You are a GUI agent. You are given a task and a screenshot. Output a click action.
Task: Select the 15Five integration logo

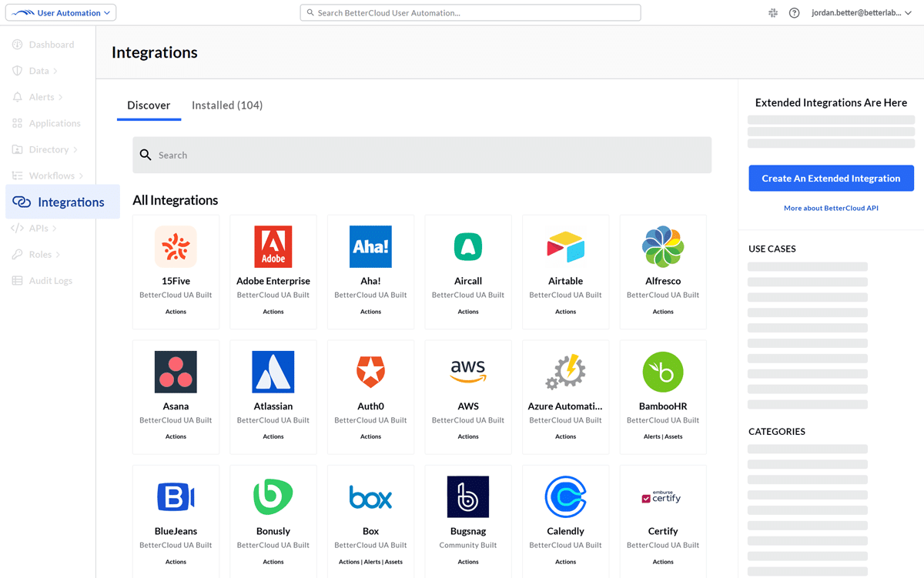point(176,246)
